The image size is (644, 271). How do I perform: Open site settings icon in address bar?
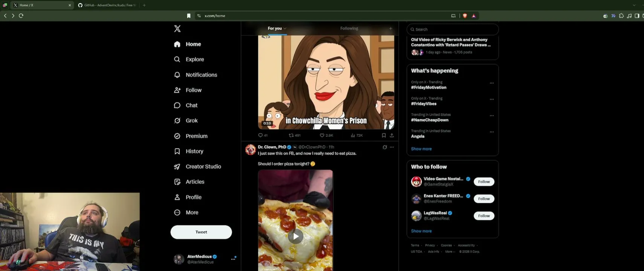click(x=199, y=16)
